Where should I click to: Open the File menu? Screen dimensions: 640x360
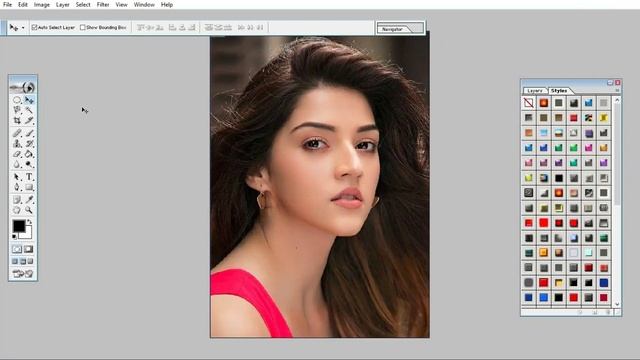point(7,5)
